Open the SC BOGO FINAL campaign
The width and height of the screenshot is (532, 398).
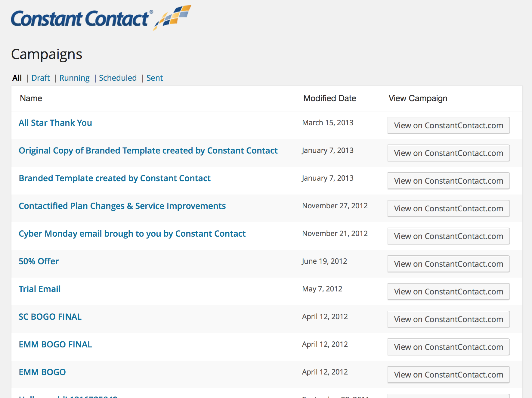pyautogui.click(x=50, y=317)
